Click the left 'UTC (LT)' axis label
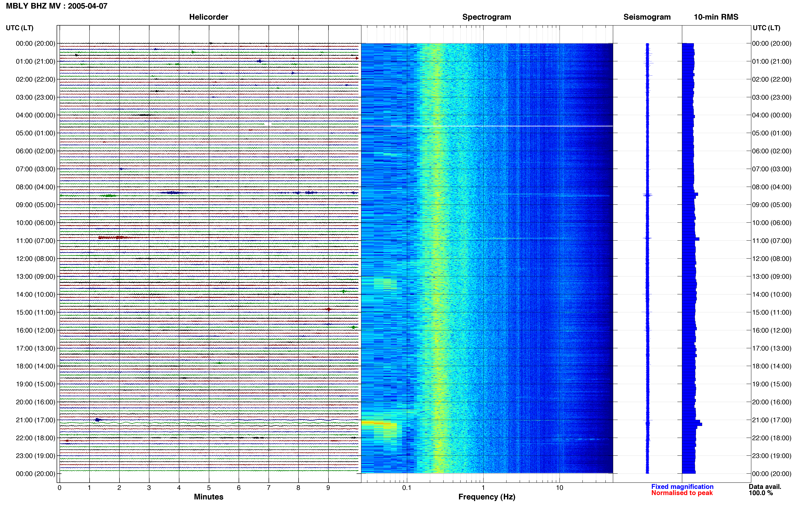Image resolution: width=812 pixels, height=508 pixels. click(x=20, y=28)
